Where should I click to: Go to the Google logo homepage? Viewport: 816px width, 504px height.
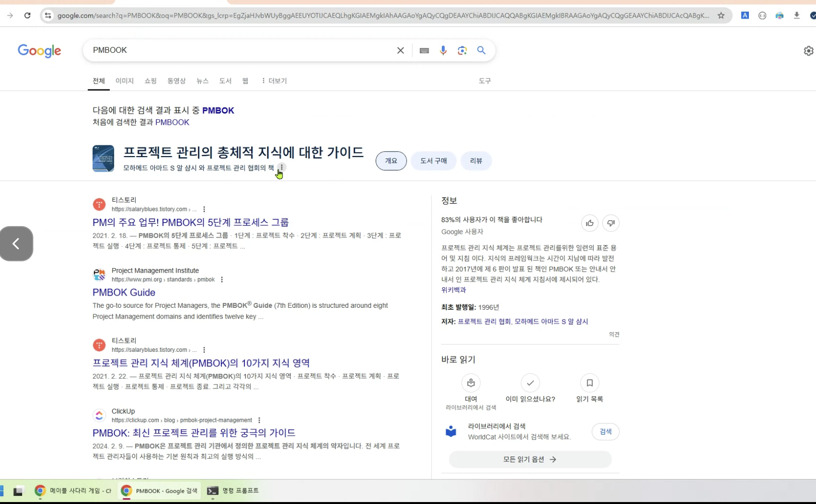point(39,50)
